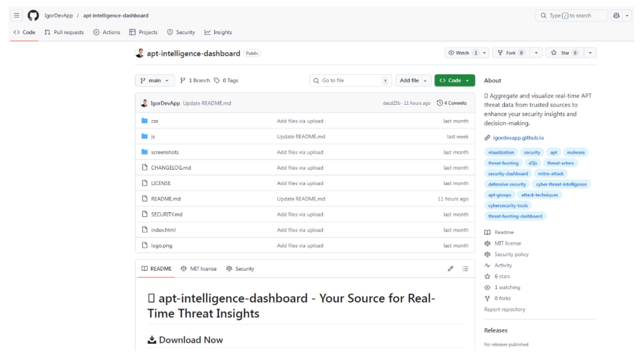Open the igordevapp.github.io website link

coord(518,138)
